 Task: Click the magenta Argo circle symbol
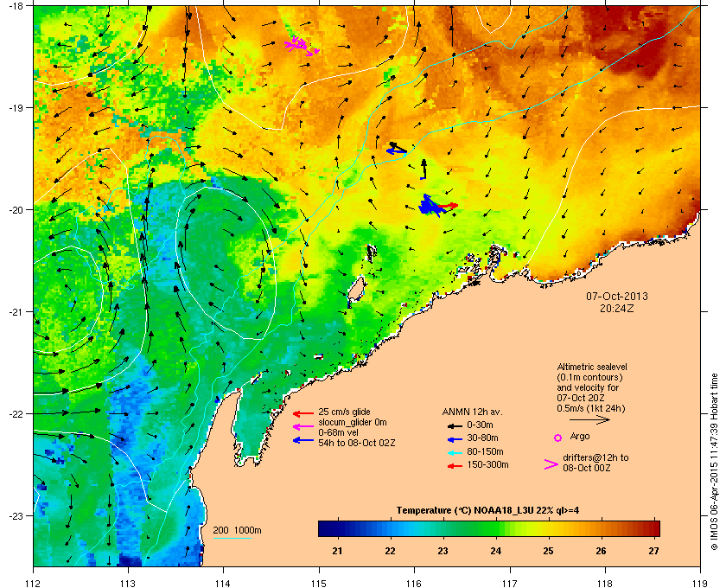tap(558, 438)
